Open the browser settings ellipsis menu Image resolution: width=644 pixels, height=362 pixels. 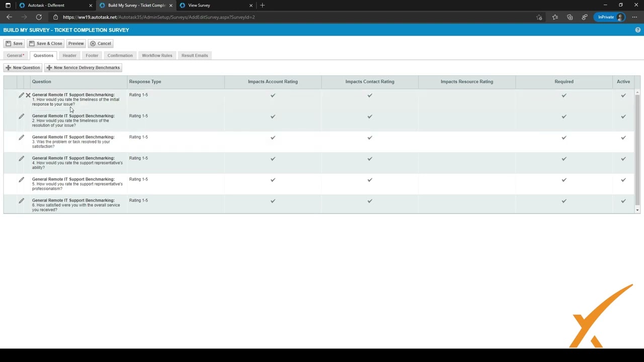click(x=634, y=17)
